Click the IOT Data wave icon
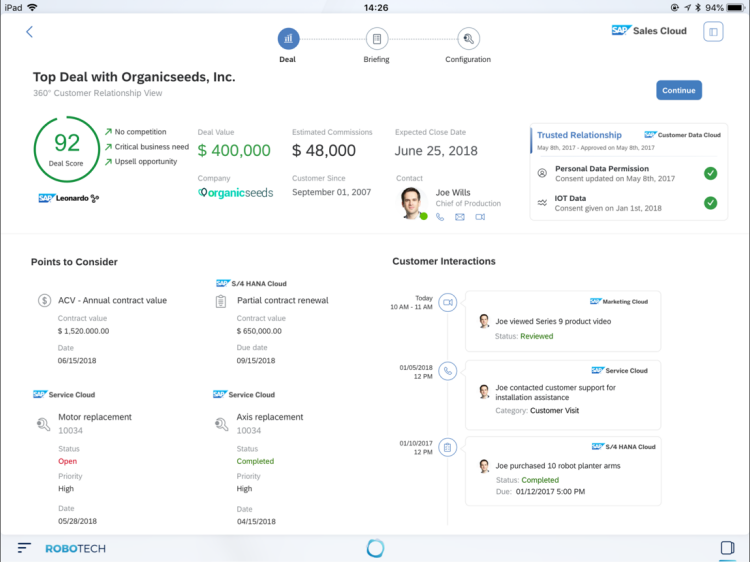Viewport: 750px width, 562px height. [542, 203]
